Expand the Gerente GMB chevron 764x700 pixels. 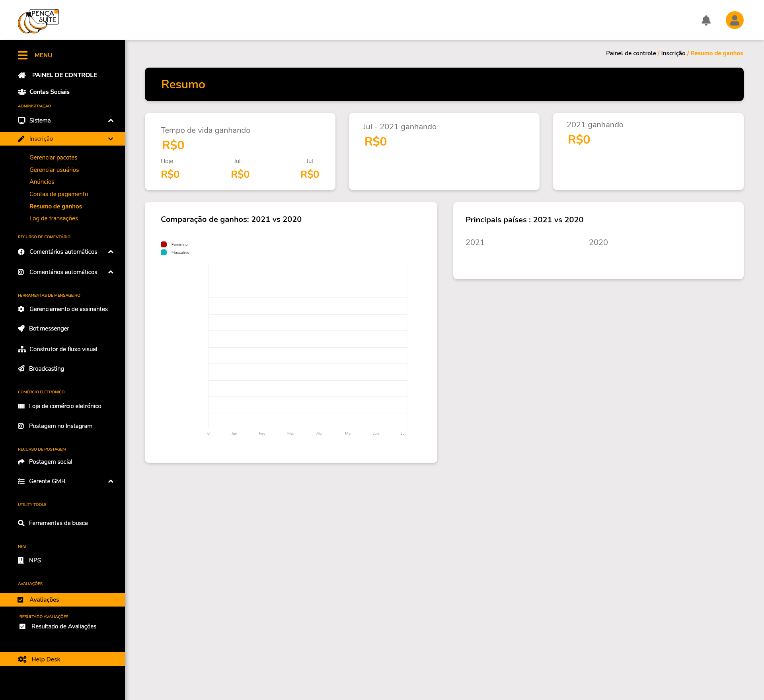pyautogui.click(x=111, y=481)
